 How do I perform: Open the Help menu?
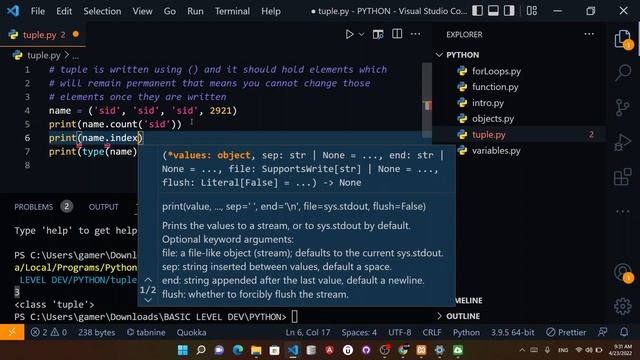pyautogui.click(x=271, y=11)
